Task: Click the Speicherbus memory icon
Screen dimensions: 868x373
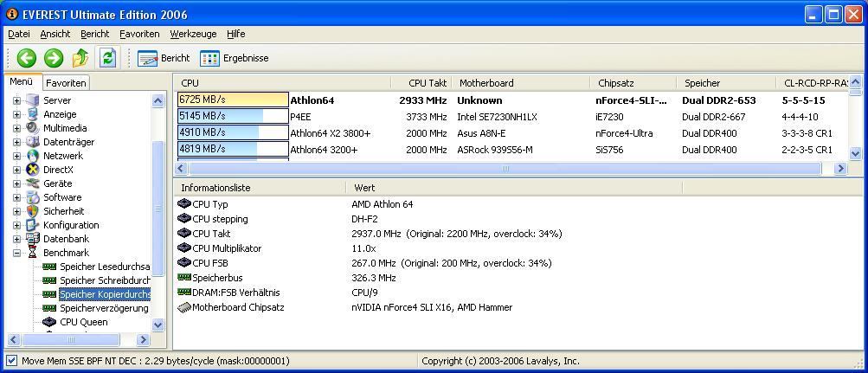Action: coord(183,277)
